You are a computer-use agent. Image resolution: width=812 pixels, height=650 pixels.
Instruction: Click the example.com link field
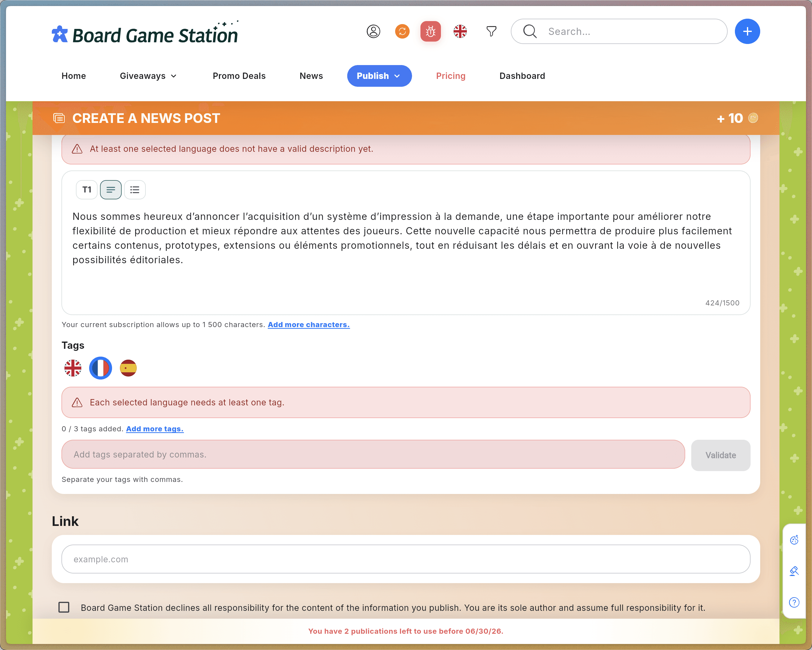click(406, 559)
